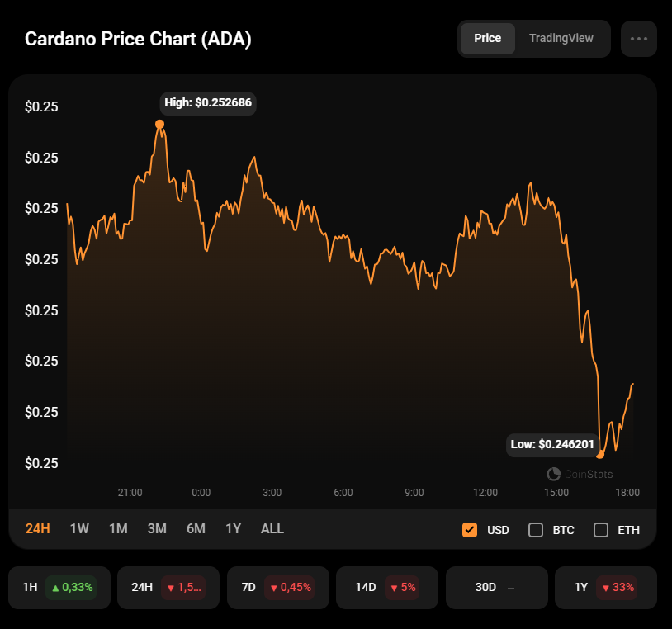Click the red down arrow in 24H stat

coord(171,588)
